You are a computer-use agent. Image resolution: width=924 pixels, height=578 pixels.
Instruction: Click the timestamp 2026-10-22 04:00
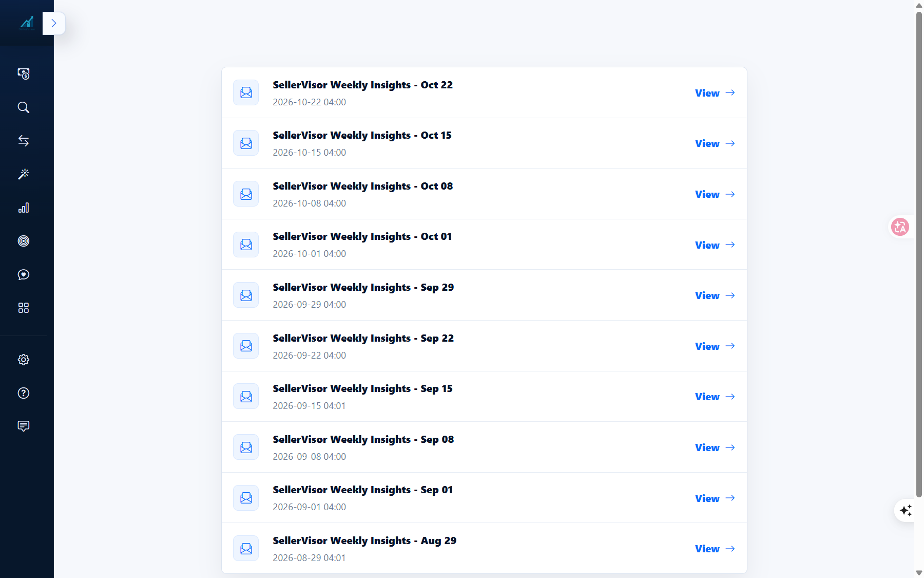(310, 102)
